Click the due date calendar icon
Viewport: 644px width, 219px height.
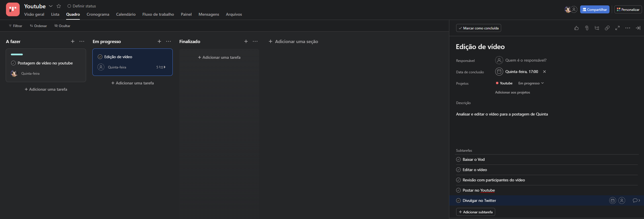click(499, 72)
